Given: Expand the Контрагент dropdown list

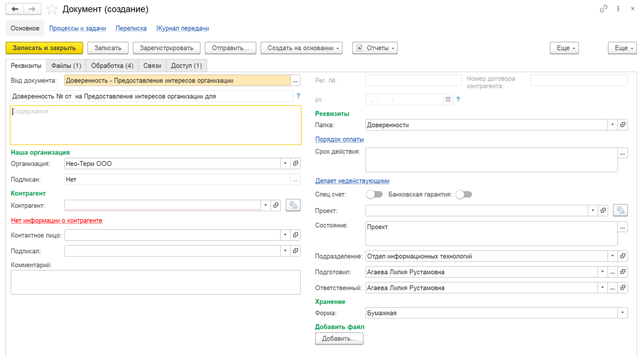Looking at the screenshot, I should click(265, 206).
